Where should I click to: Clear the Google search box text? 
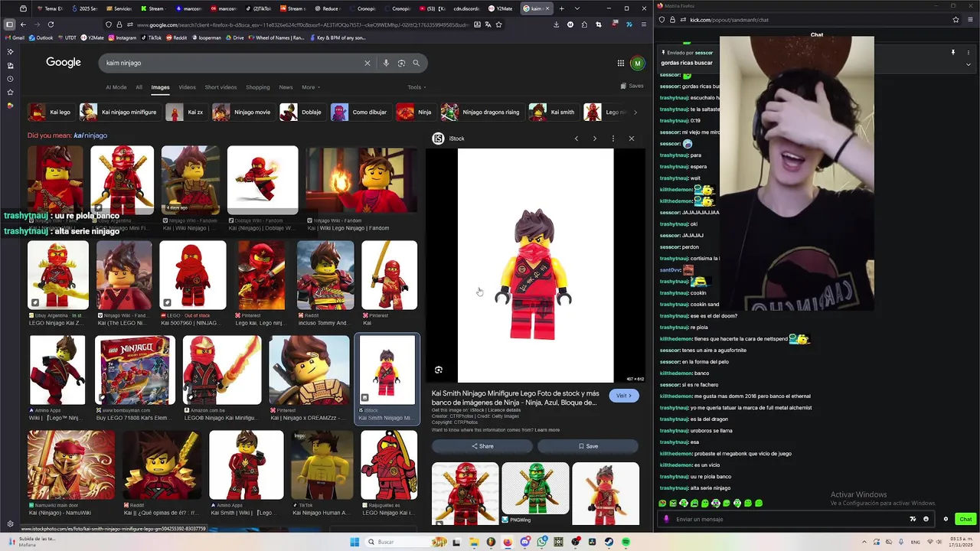pos(367,63)
